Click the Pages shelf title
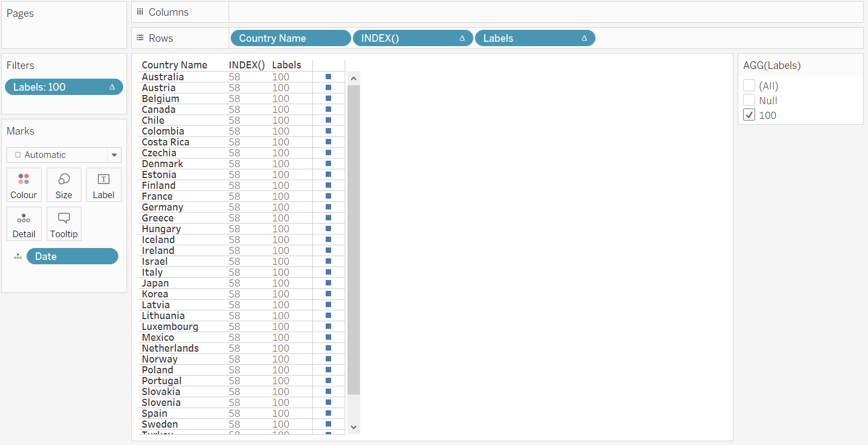The height and width of the screenshot is (445, 868). pos(20,14)
